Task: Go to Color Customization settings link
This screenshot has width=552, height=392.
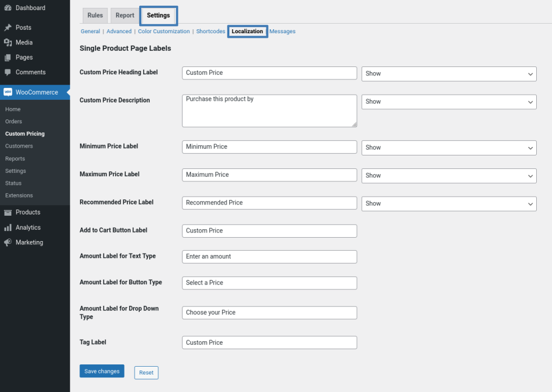Action: point(163,32)
